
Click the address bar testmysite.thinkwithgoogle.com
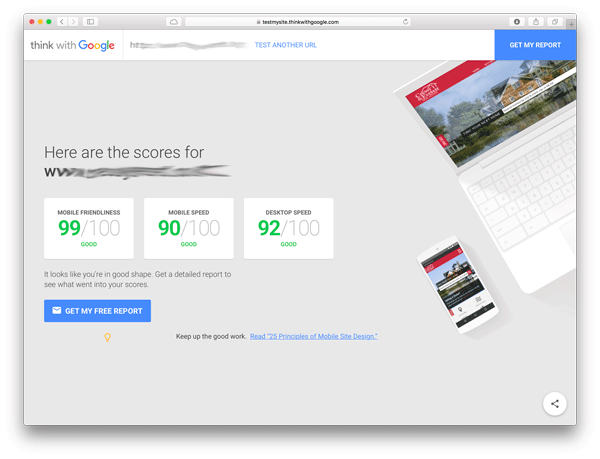point(298,22)
